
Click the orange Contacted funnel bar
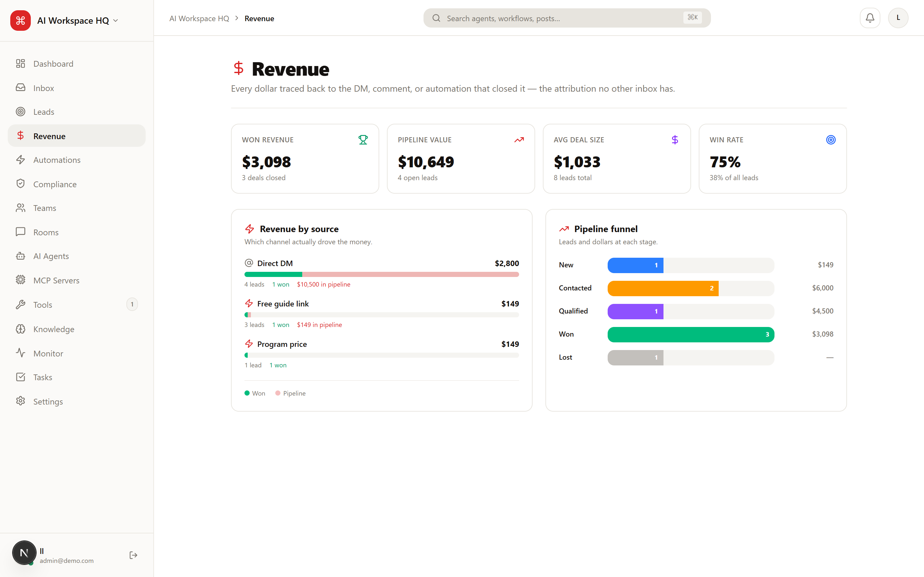pyautogui.click(x=663, y=288)
